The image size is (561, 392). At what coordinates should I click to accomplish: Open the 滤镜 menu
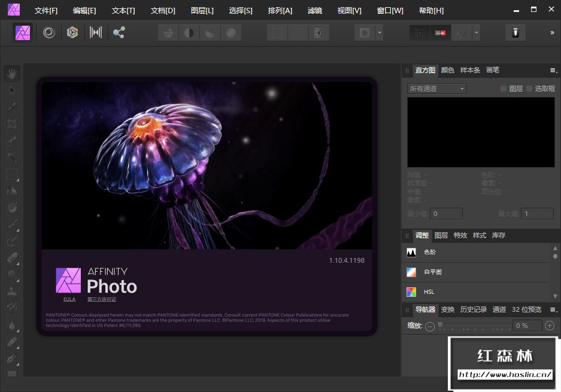tap(314, 11)
